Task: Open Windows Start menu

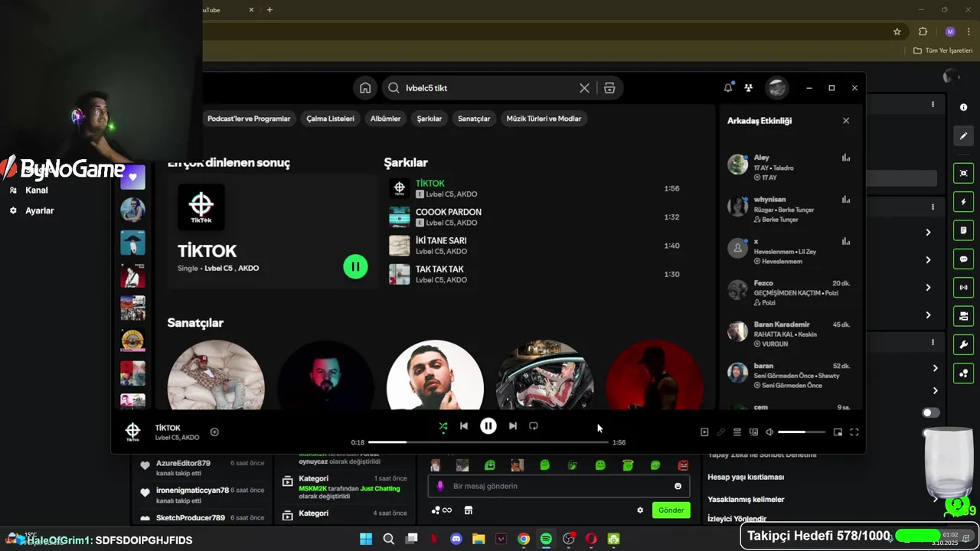Action: coord(366,539)
